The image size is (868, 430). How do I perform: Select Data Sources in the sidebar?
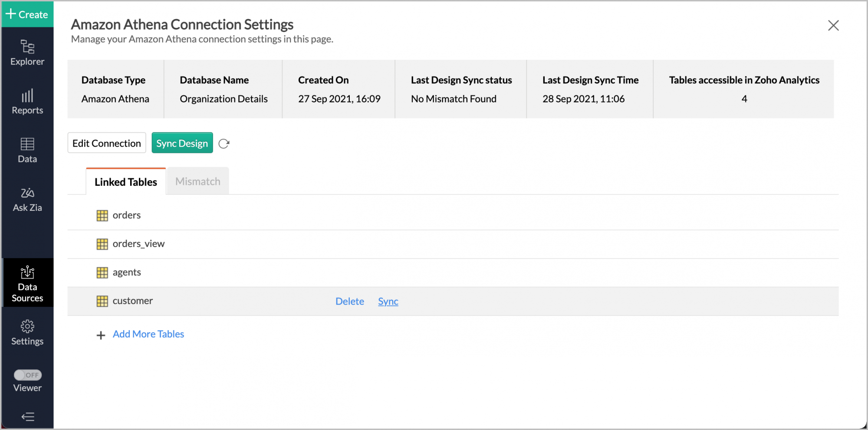point(27,282)
